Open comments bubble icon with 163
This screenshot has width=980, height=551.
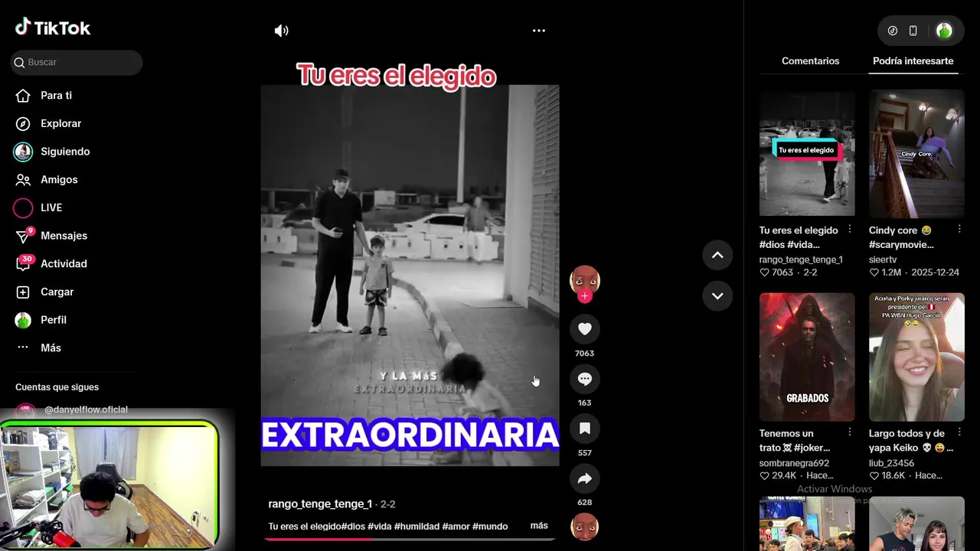[x=585, y=379]
